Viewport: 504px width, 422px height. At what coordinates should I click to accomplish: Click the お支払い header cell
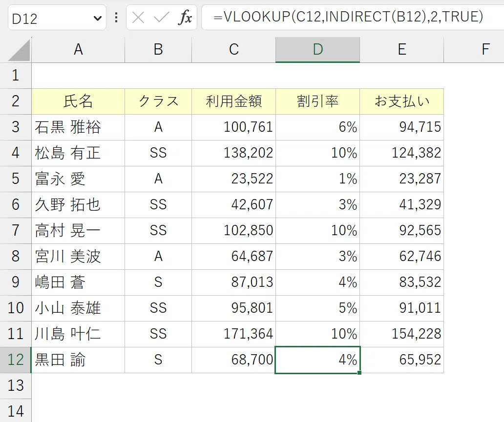point(402,101)
